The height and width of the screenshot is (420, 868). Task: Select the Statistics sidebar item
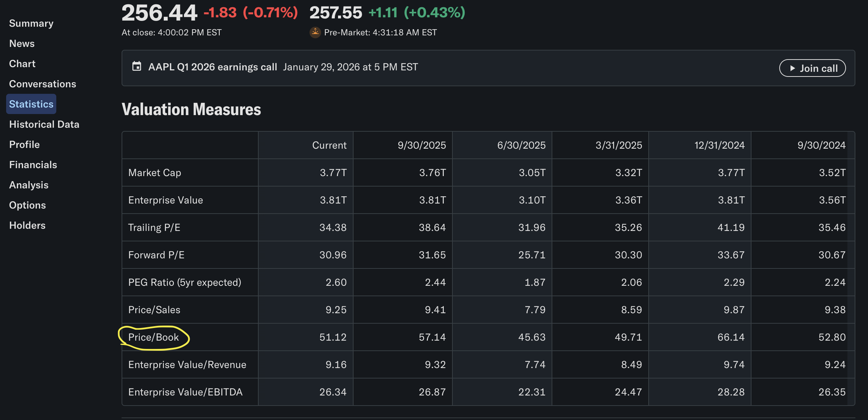coord(31,104)
